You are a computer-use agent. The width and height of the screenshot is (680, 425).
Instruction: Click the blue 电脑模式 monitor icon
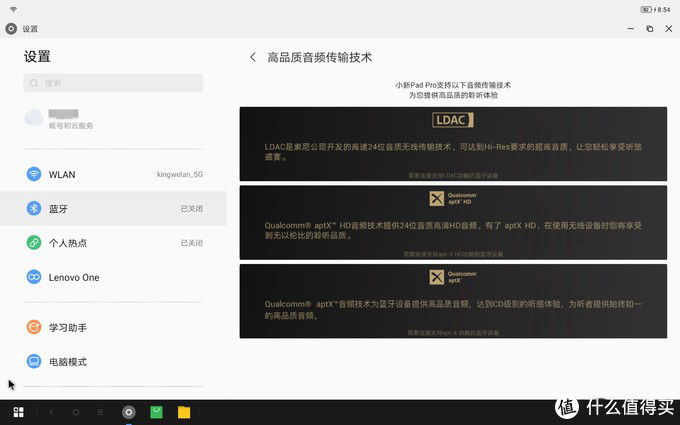34,361
